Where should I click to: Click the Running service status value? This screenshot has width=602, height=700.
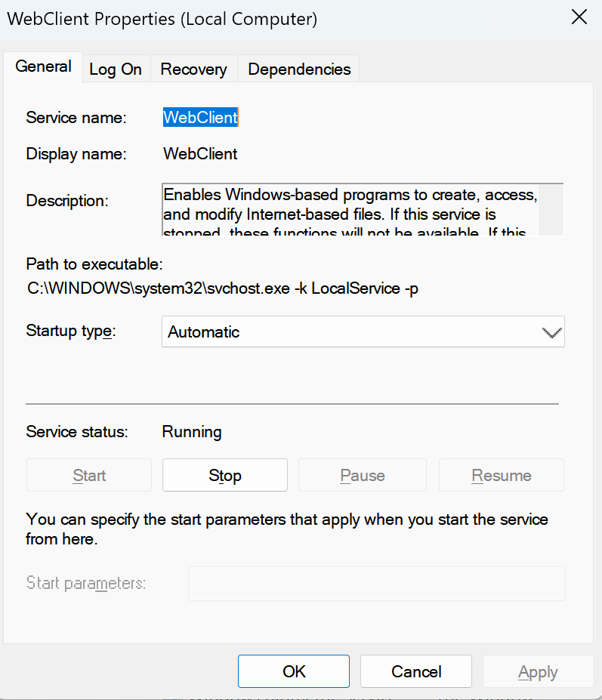[x=192, y=432]
